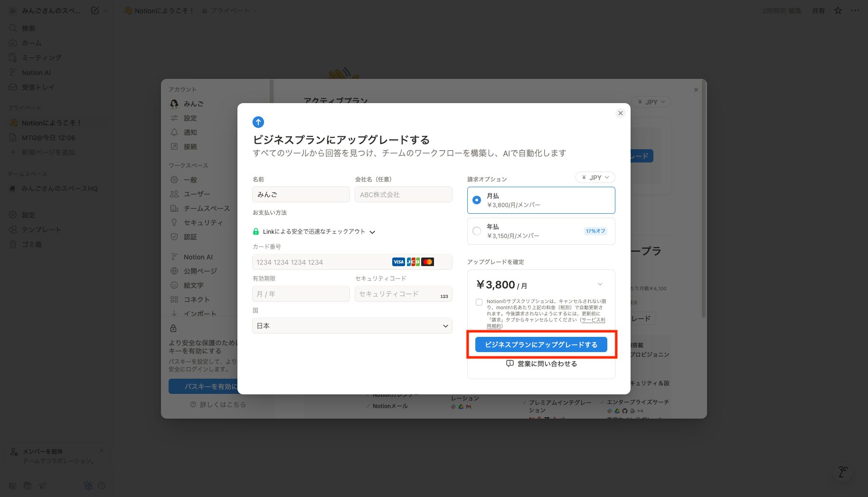Viewport: 868px width, 497px height.
Task: Open the JPY currency dropdown
Action: tap(595, 177)
